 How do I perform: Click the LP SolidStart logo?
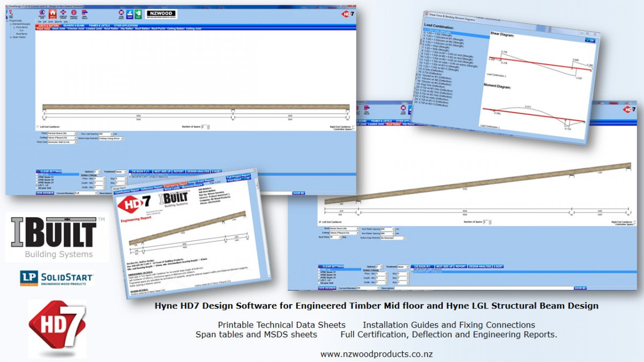pos(57,278)
